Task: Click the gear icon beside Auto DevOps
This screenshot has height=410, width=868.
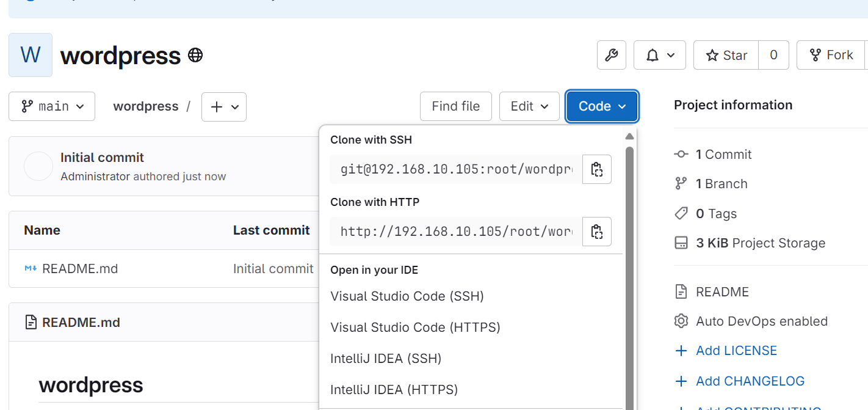Action: pos(681,321)
